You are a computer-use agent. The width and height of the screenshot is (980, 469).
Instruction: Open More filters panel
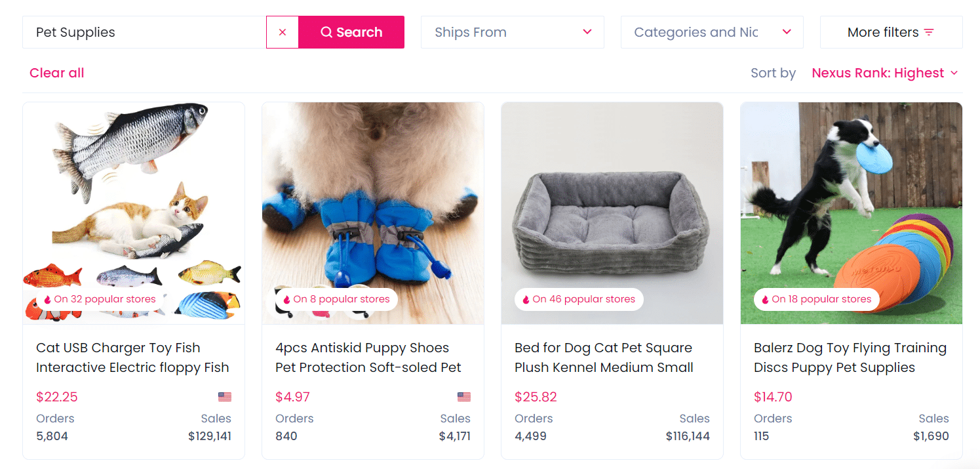(x=891, y=32)
